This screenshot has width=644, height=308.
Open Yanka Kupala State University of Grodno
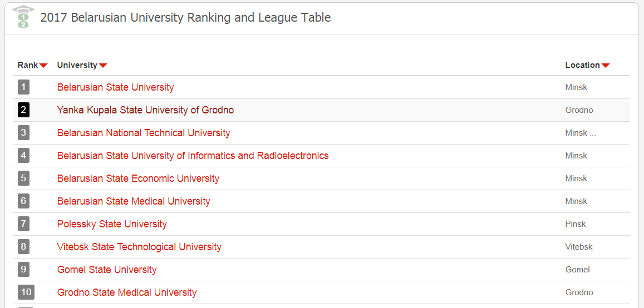[145, 110]
